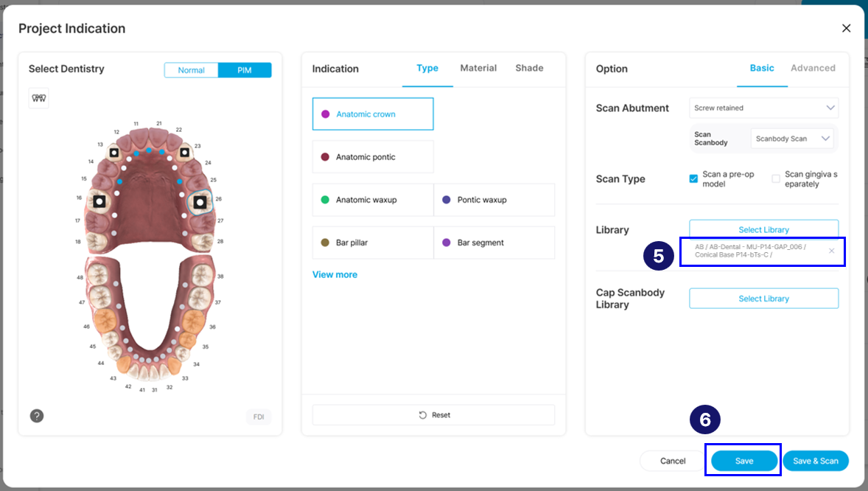Screen dimensions: 868x491
Task: Select the Bar pillar indication type
Action: (x=373, y=243)
